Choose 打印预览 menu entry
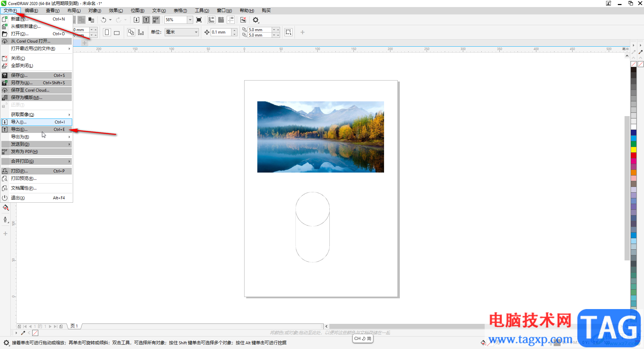644x349 pixels. pos(37,179)
